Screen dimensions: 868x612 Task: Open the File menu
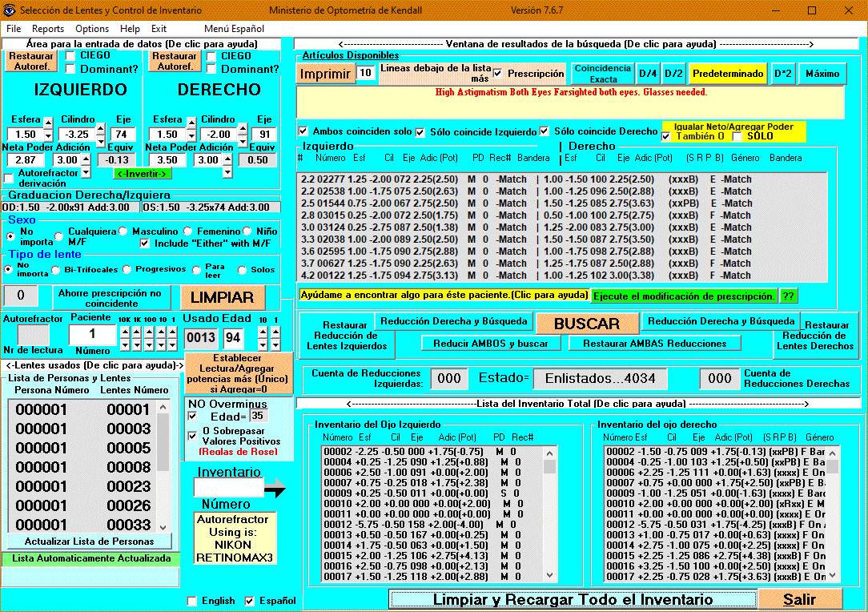(x=14, y=29)
